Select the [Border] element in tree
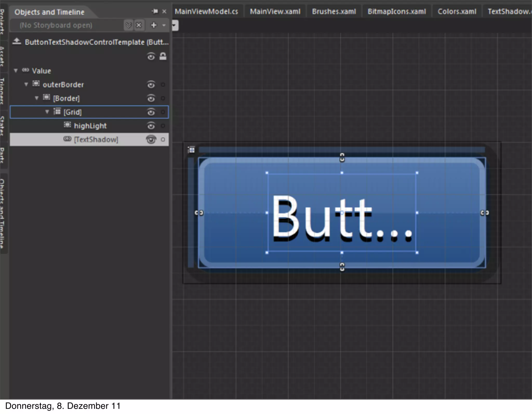The width and height of the screenshot is (532, 414). click(x=66, y=98)
